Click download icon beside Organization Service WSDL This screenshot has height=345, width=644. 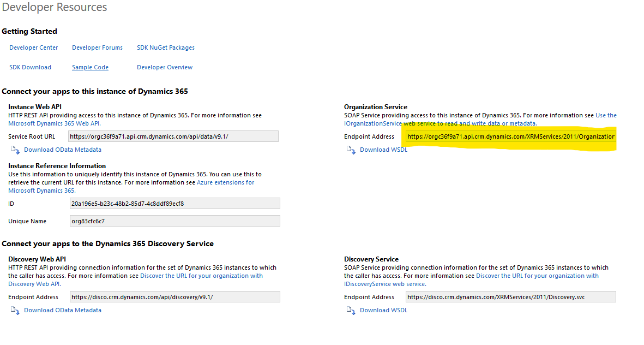[351, 150]
